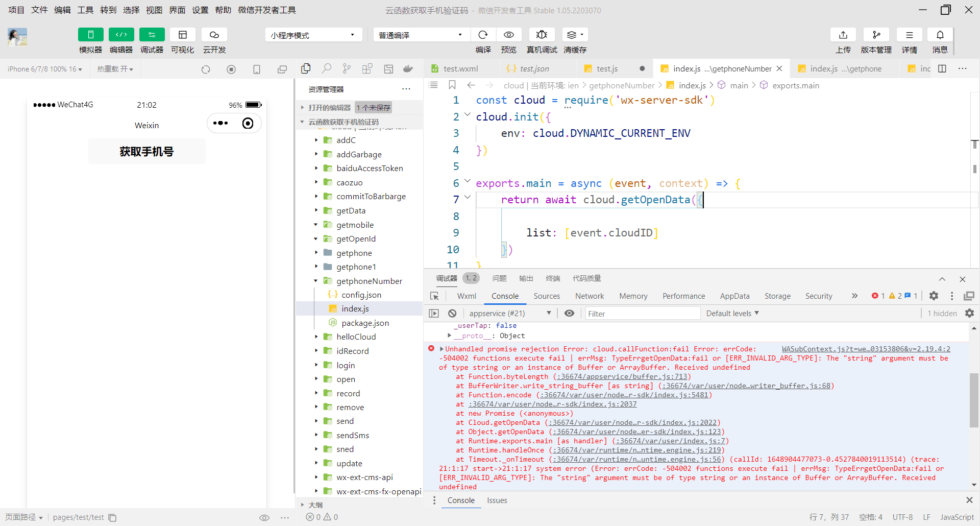Open the hot reload (热重载) dropdown

tap(115, 69)
